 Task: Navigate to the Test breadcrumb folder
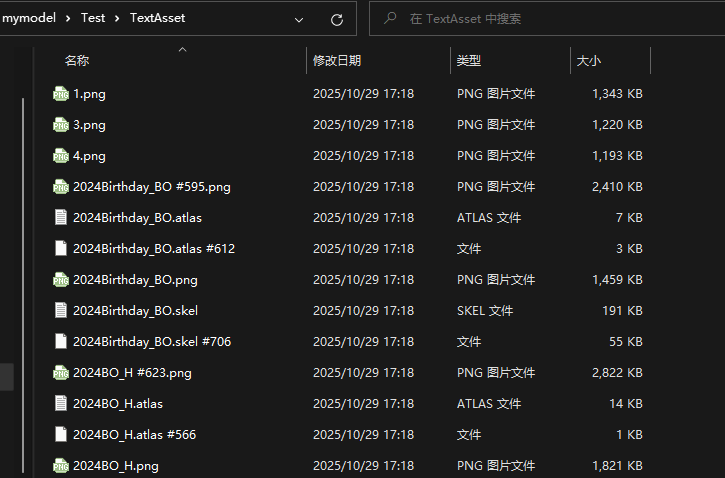93,18
